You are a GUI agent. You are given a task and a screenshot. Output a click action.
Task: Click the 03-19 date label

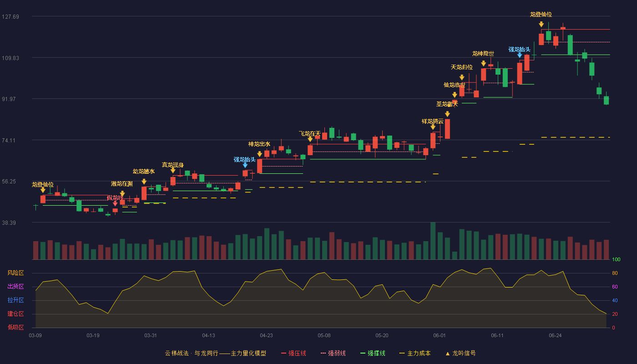click(93, 335)
